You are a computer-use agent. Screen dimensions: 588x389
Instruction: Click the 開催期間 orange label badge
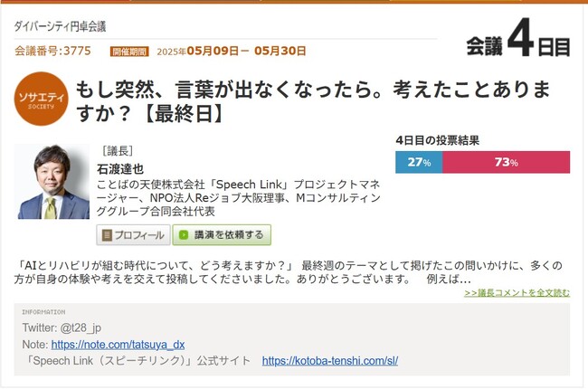129,52
